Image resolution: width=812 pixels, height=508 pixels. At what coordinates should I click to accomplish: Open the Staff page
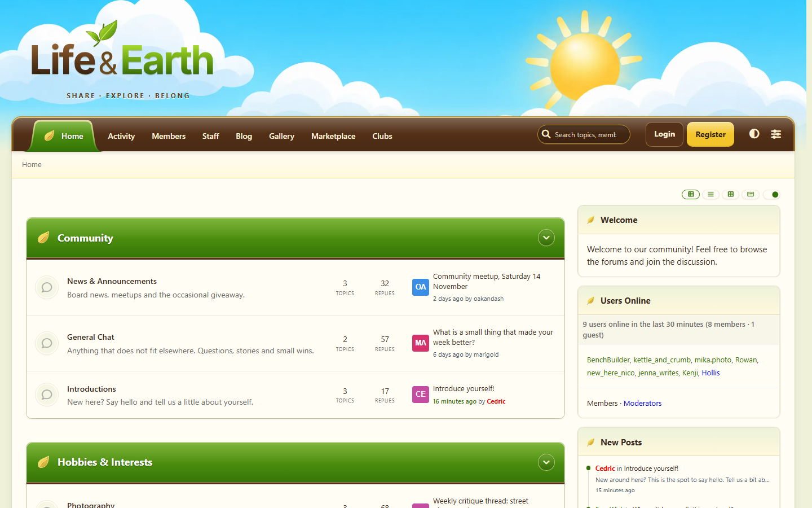coord(210,136)
